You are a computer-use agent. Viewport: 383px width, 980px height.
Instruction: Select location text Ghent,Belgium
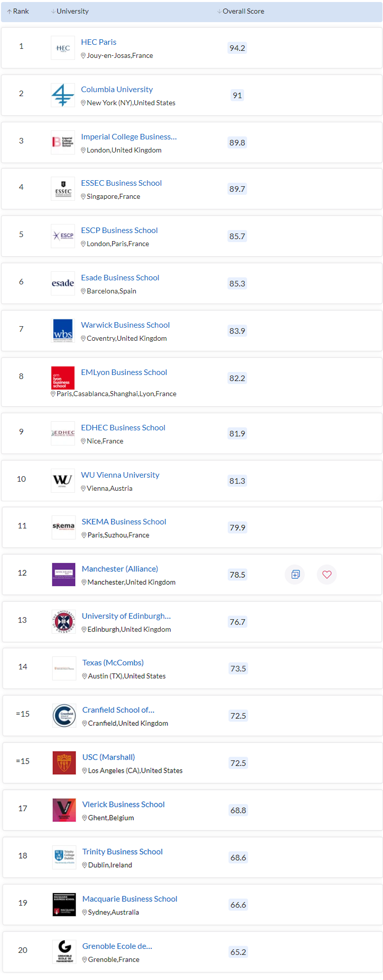[111, 818]
